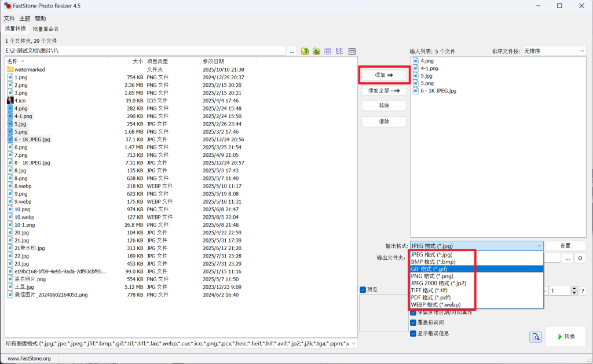The height and width of the screenshot is (364, 593).
Task: Toggle the 预览 checkbox
Action: tap(363, 289)
